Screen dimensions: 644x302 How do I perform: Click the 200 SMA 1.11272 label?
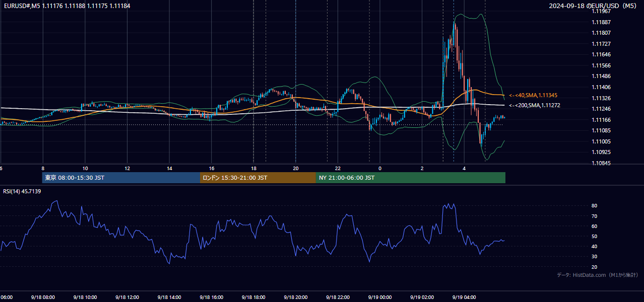click(535, 106)
